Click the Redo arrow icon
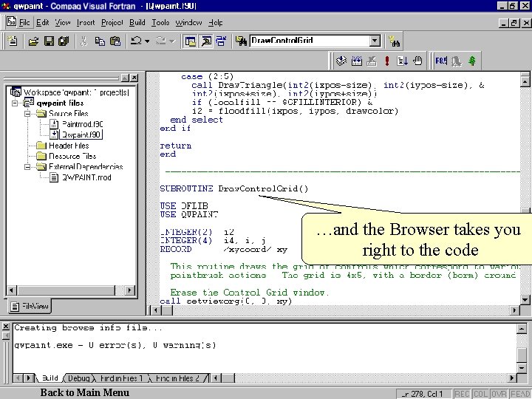 point(160,41)
